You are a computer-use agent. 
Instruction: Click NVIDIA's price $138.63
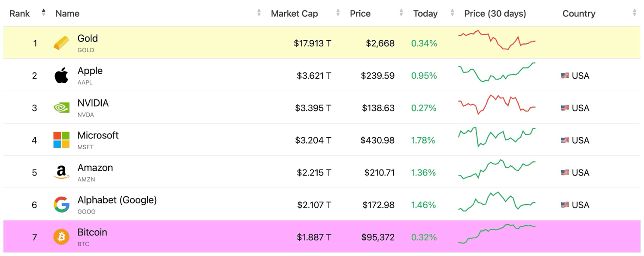click(378, 108)
